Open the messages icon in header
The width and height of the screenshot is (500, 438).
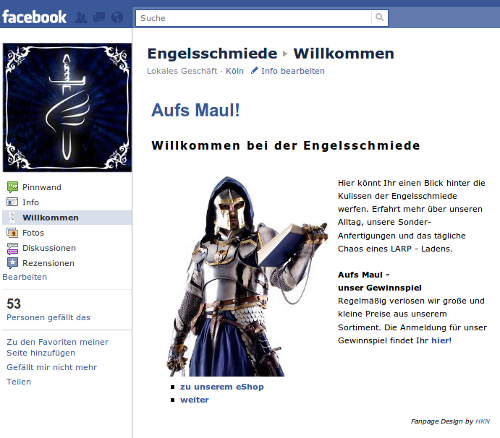tap(99, 17)
